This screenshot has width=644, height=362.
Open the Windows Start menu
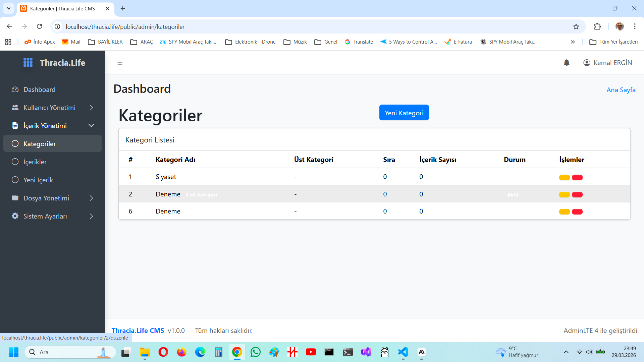[x=13, y=352]
